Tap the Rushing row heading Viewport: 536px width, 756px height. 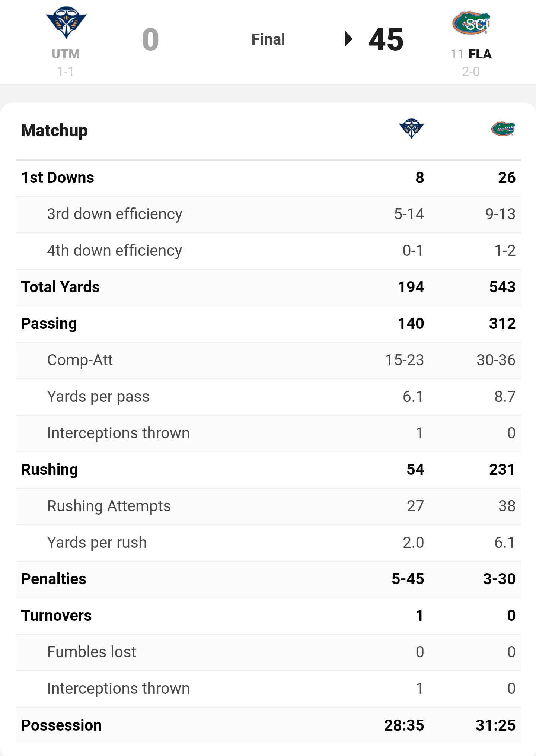coord(50,469)
